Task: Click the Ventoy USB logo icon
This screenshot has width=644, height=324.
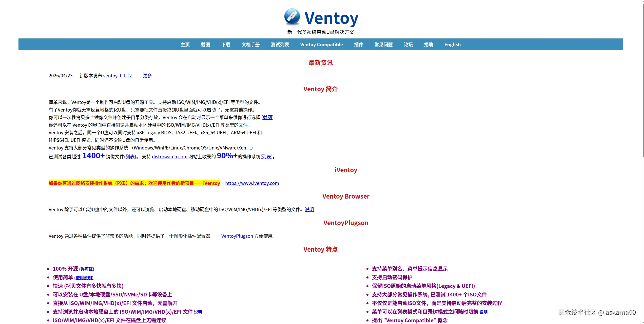Action: point(292,17)
